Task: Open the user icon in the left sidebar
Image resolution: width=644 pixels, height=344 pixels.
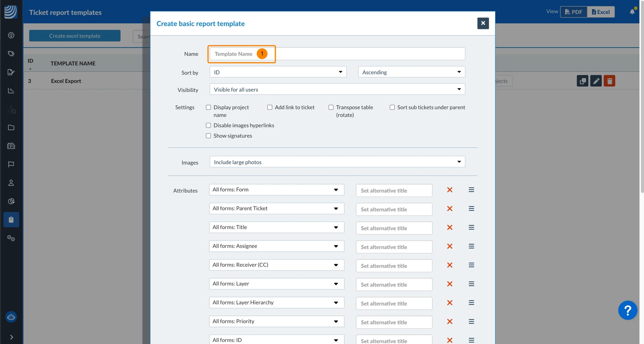Action: click(11, 183)
